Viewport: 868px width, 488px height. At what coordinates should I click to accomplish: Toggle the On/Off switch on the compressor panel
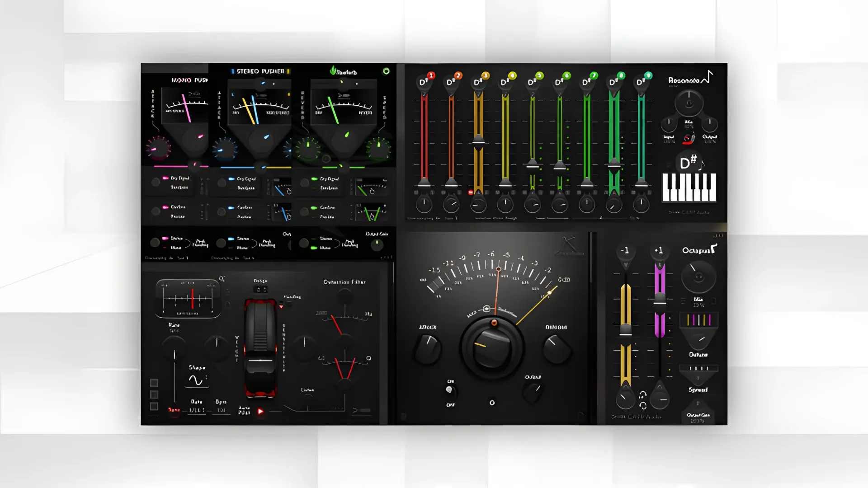(x=448, y=389)
